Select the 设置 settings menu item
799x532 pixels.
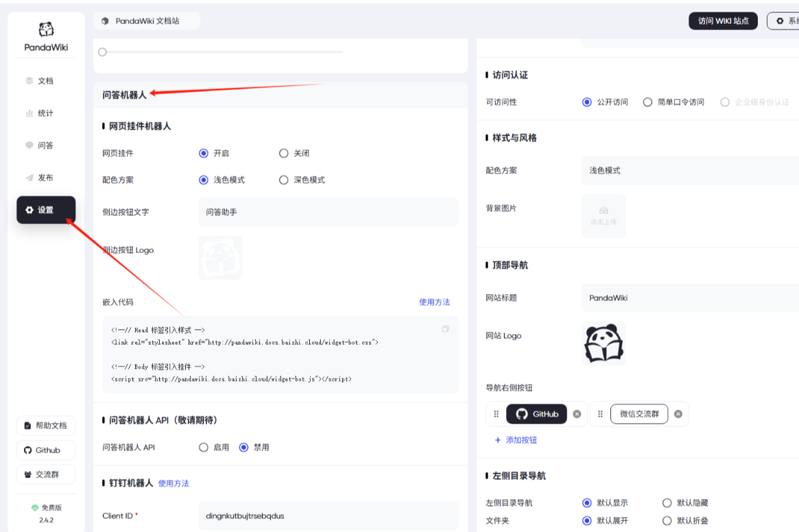tap(46, 210)
